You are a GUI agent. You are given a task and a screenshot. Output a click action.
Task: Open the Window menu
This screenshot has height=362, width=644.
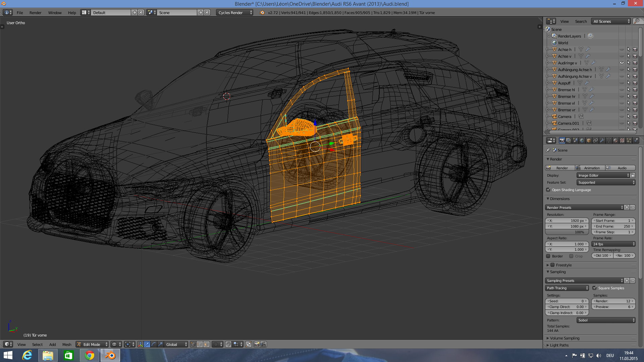click(x=55, y=12)
